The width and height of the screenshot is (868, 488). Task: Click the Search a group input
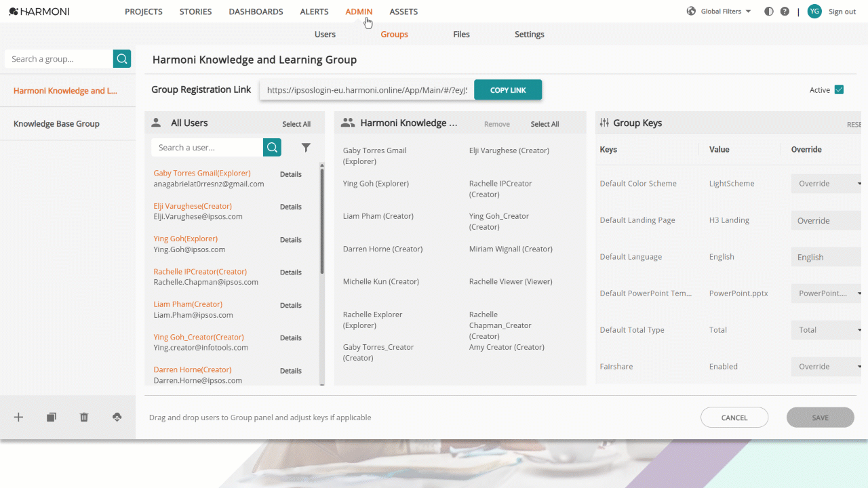point(59,59)
